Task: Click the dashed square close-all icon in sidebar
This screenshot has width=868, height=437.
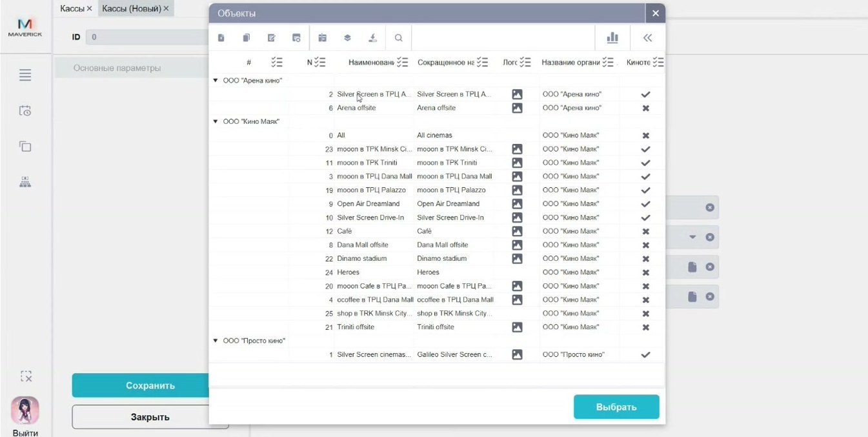Action: 26,376
